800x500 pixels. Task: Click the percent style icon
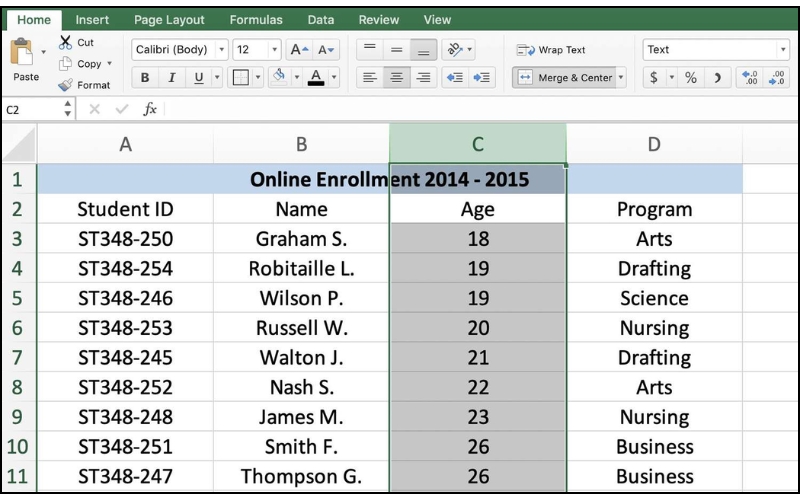(x=690, y=78)
